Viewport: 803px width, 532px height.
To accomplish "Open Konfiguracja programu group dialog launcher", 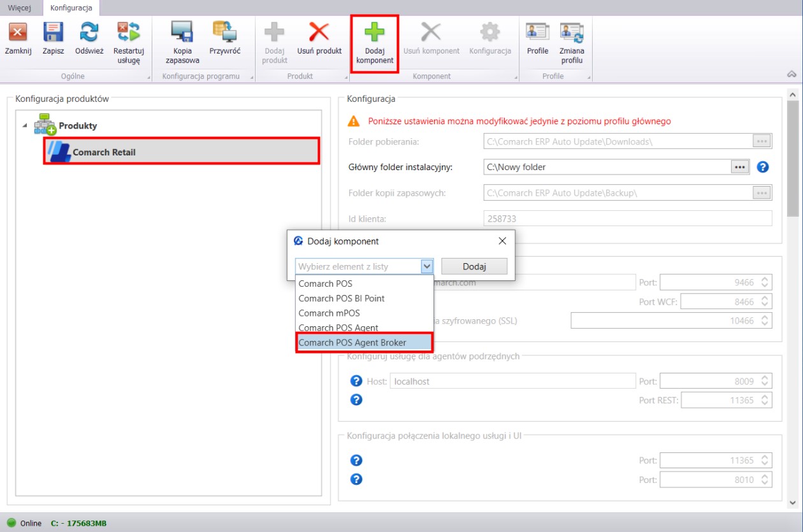I will coord(252,78).
